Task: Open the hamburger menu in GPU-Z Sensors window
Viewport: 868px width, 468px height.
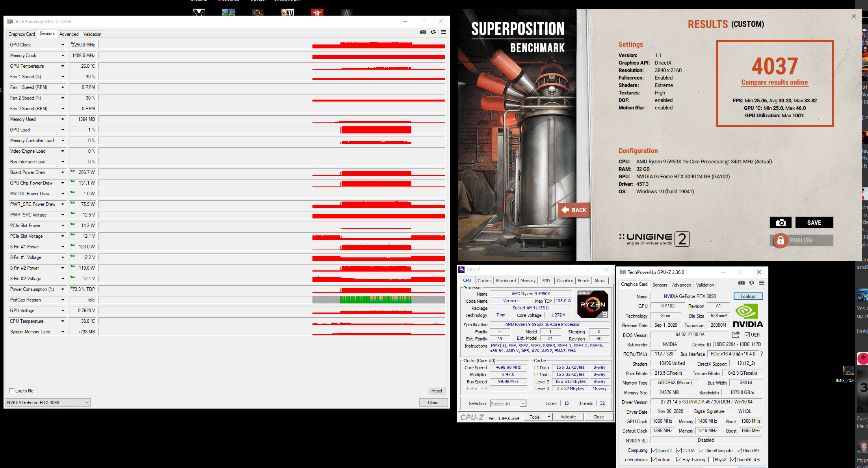Action: (x=443, y=32)
